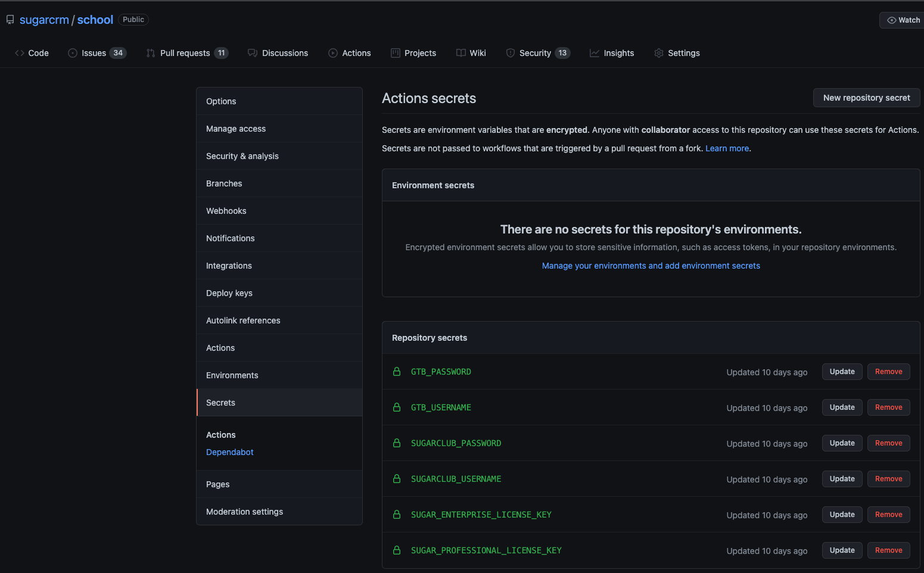Open the Learn more link
The height and width of the screenshot is (573, 924).
[727, 148]
